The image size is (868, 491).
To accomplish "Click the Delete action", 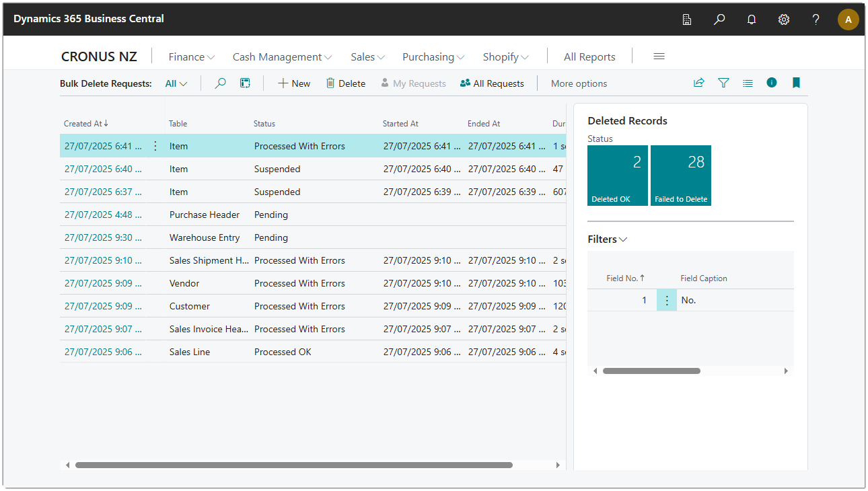I will (346, 83).
